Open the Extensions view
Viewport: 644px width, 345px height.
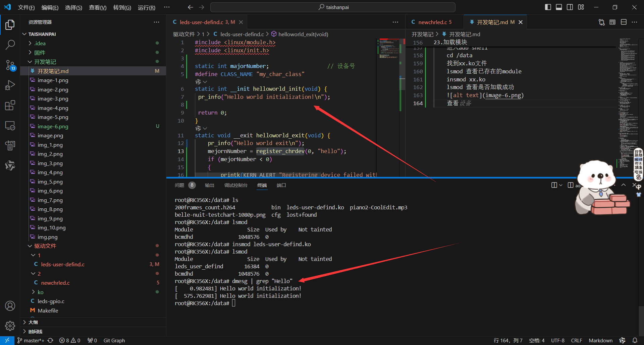10,105
